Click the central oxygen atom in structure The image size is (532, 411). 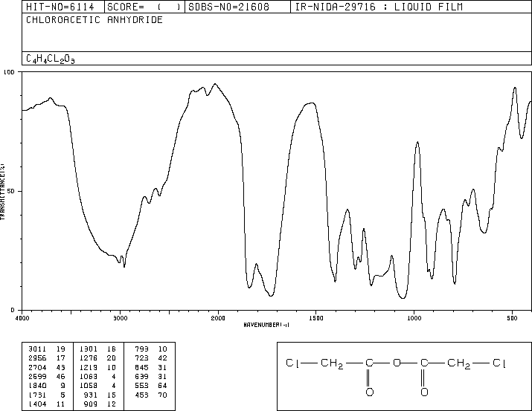[397, 363]
